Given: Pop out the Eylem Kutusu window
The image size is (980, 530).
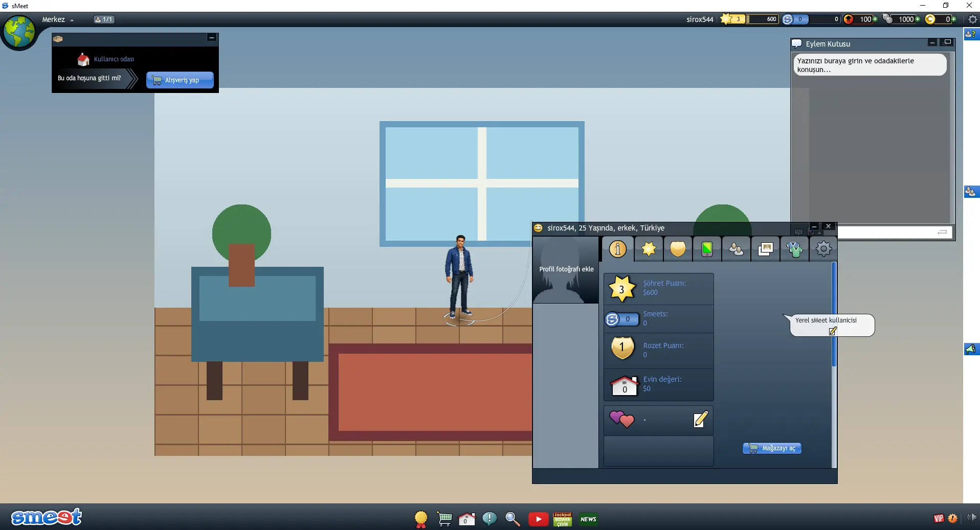Looking at the screenshot, I should 947,42.
